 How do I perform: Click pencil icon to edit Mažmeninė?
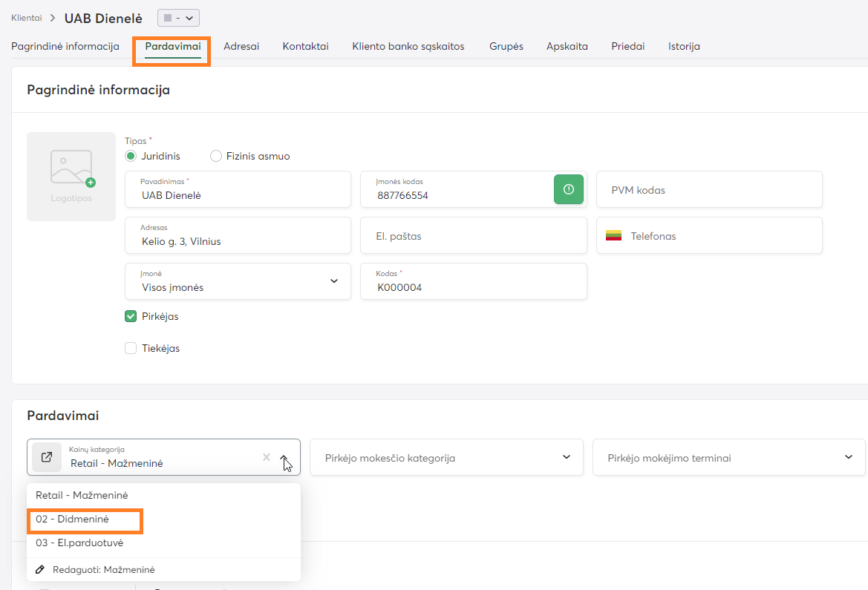pos(40,569)
